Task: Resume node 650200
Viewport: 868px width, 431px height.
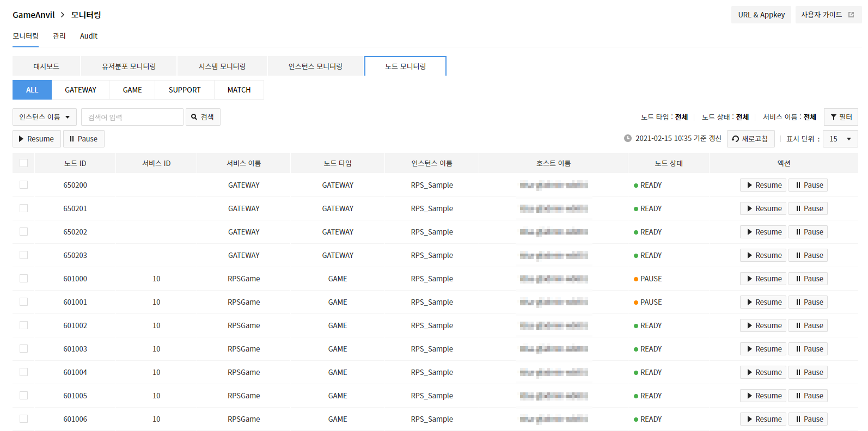Action: pos(763,185)
